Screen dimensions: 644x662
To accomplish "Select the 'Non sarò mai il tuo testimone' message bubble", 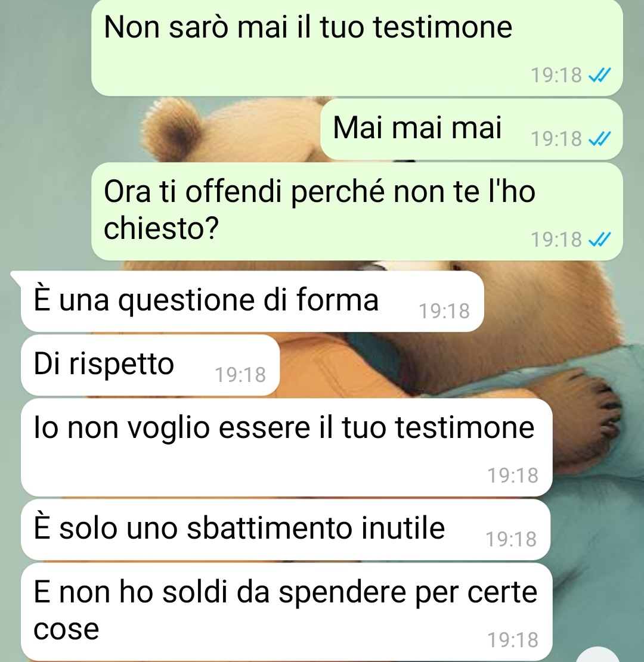I will click(357, 48).
